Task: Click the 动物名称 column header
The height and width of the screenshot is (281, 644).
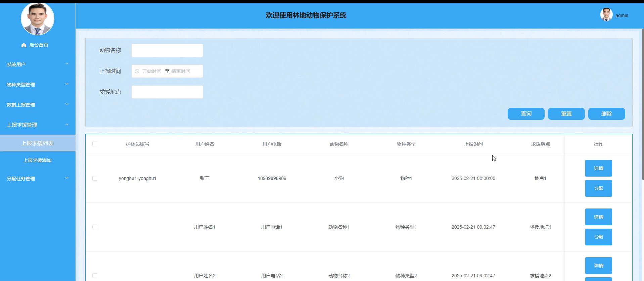Action: click(339, 144)
